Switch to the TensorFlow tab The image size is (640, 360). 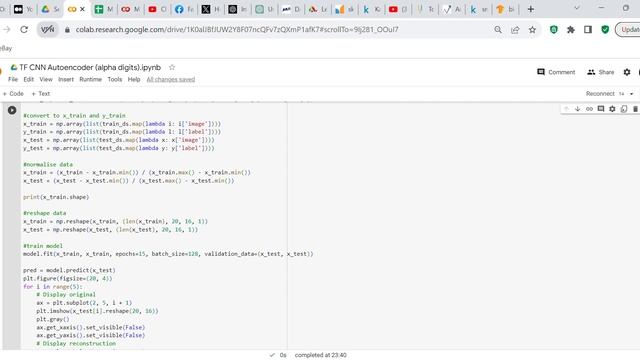pos(505,9)
